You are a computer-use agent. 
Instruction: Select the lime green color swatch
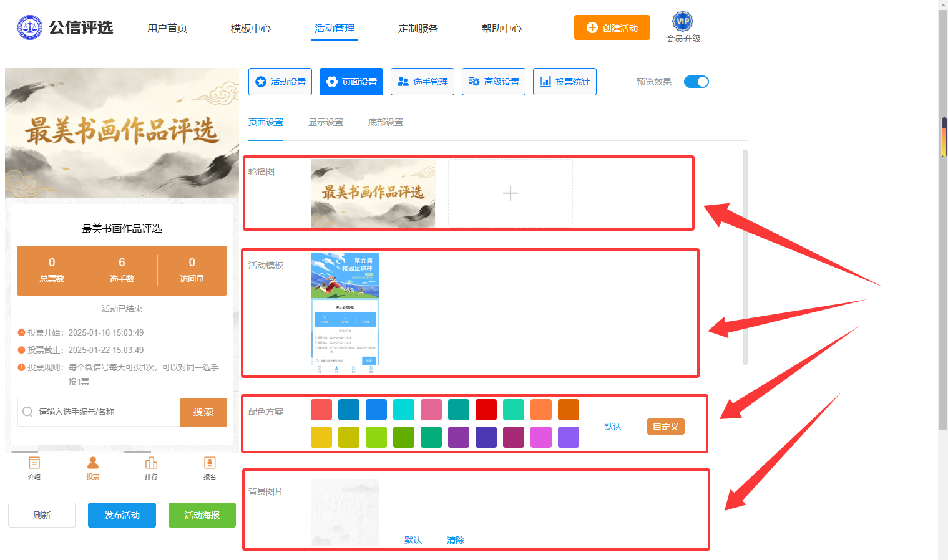point(376,437)
